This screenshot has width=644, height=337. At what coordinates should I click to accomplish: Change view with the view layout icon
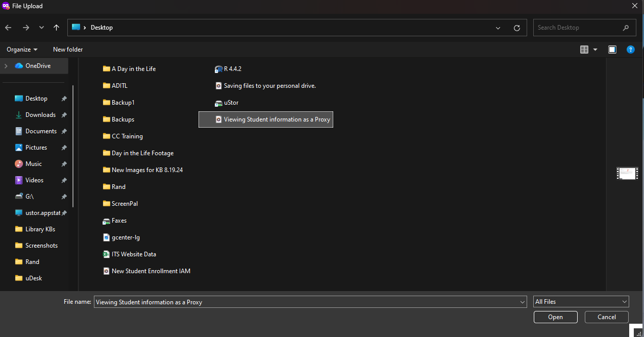click(585, 50)
